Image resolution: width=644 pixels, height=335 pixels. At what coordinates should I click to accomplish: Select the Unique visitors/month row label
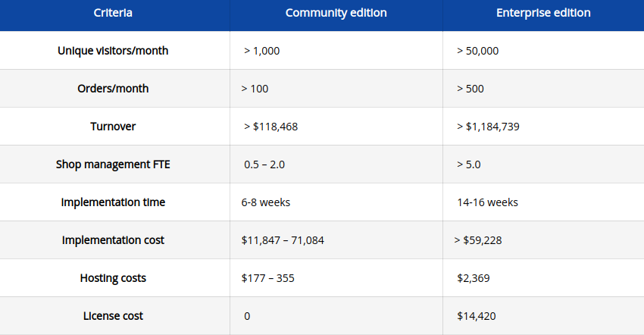click(113, 51)
